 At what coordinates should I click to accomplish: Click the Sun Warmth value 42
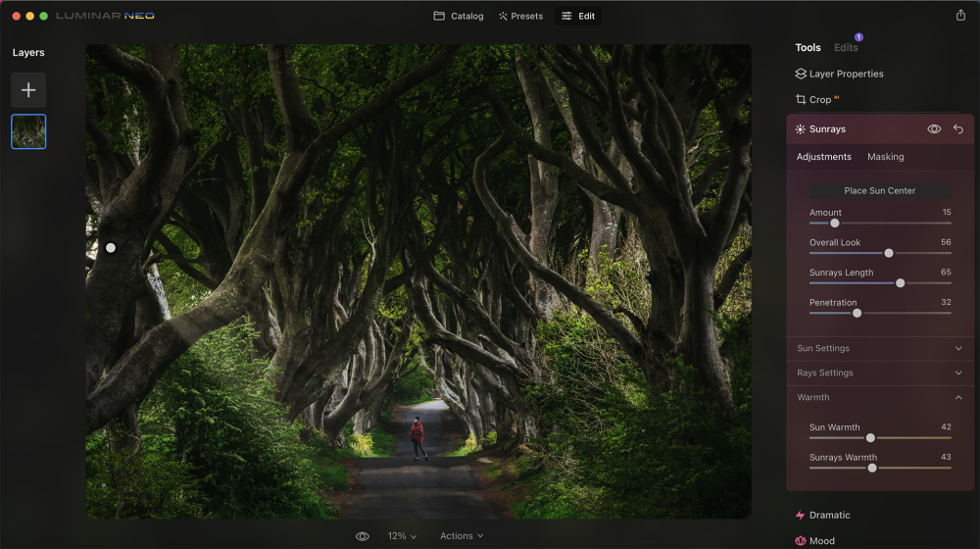pyautogui.click(x=946, y=427)
